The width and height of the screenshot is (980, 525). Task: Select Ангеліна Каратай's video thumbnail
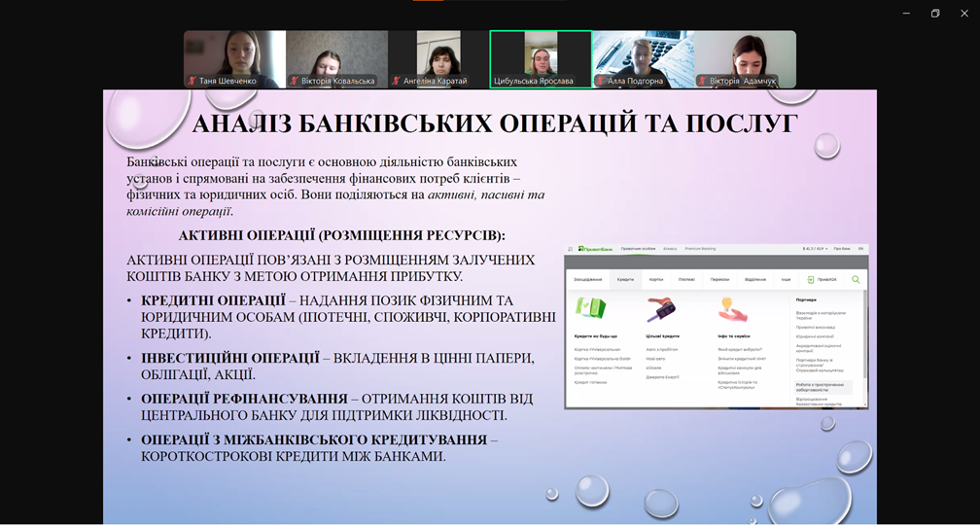[438, 56]
